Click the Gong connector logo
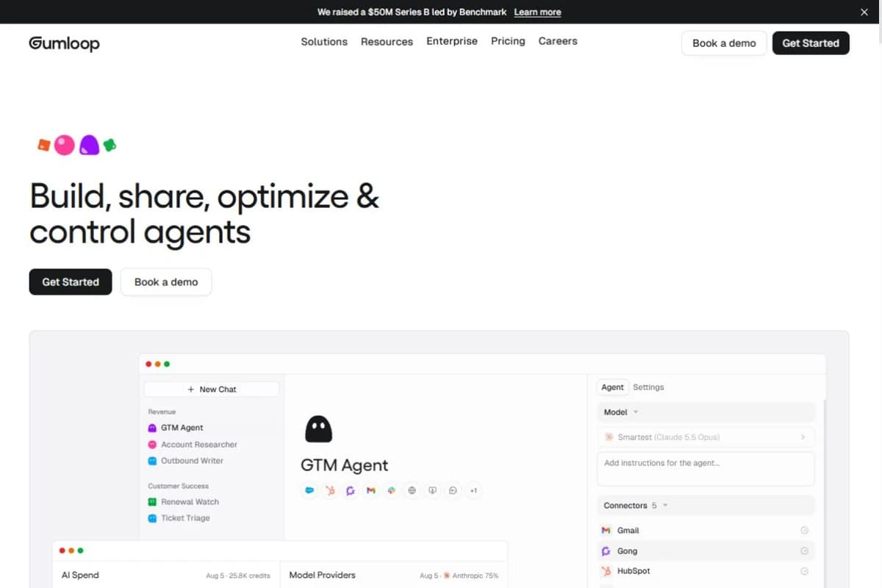 (x=606, y=551)
